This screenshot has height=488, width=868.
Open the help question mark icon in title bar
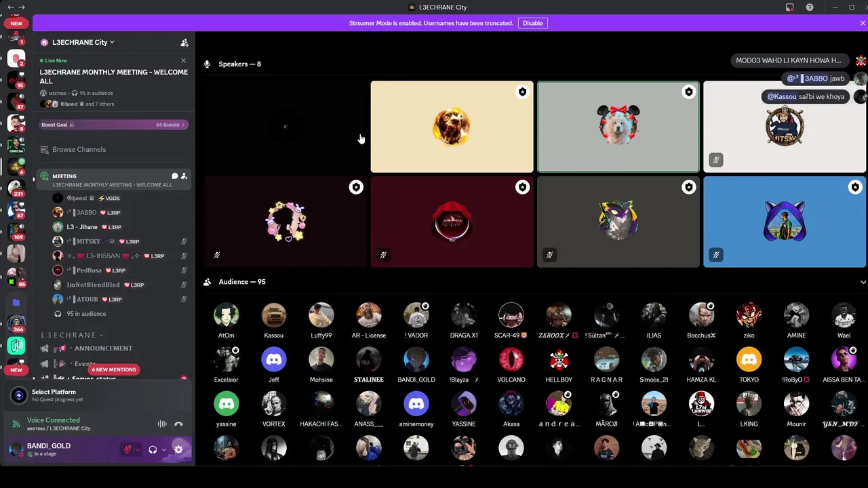point(810,7)
